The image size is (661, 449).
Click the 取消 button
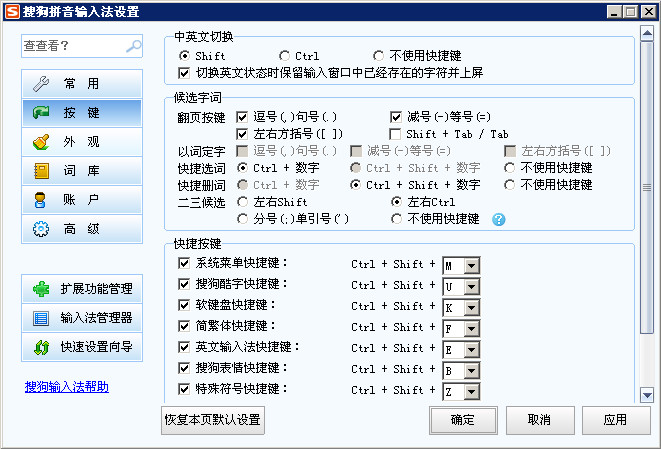pos(540,420)
